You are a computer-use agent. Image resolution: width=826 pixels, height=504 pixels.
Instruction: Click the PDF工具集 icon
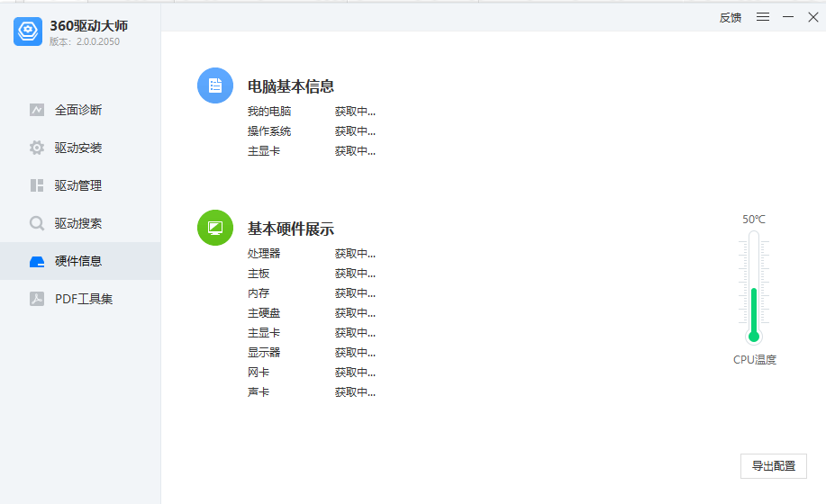[37, 299]
